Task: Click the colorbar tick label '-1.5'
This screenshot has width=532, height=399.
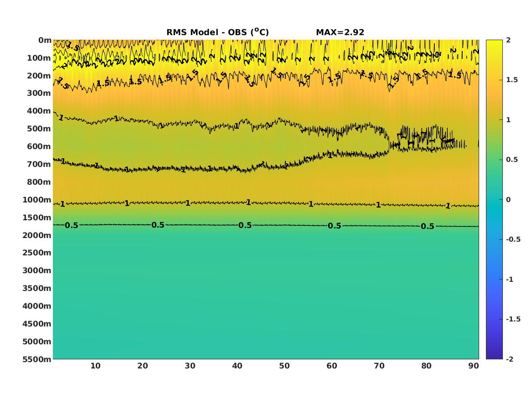Action: [x=513, y=319]
